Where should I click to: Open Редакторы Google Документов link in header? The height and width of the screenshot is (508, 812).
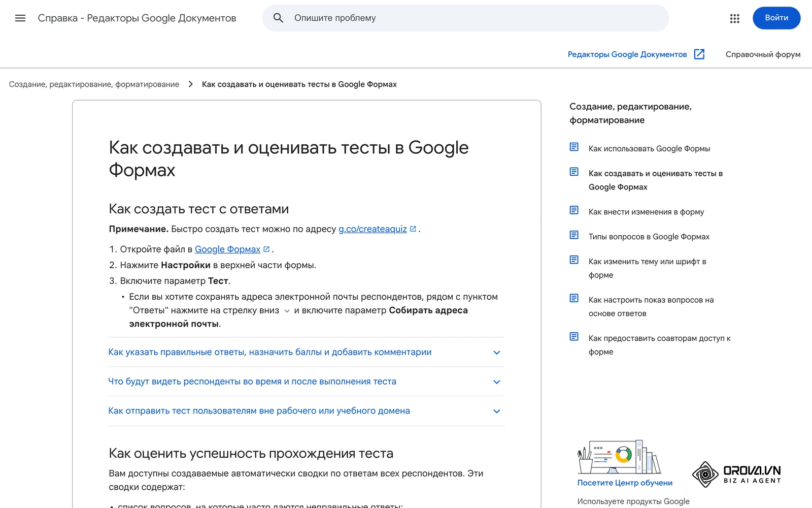[627, 54]
